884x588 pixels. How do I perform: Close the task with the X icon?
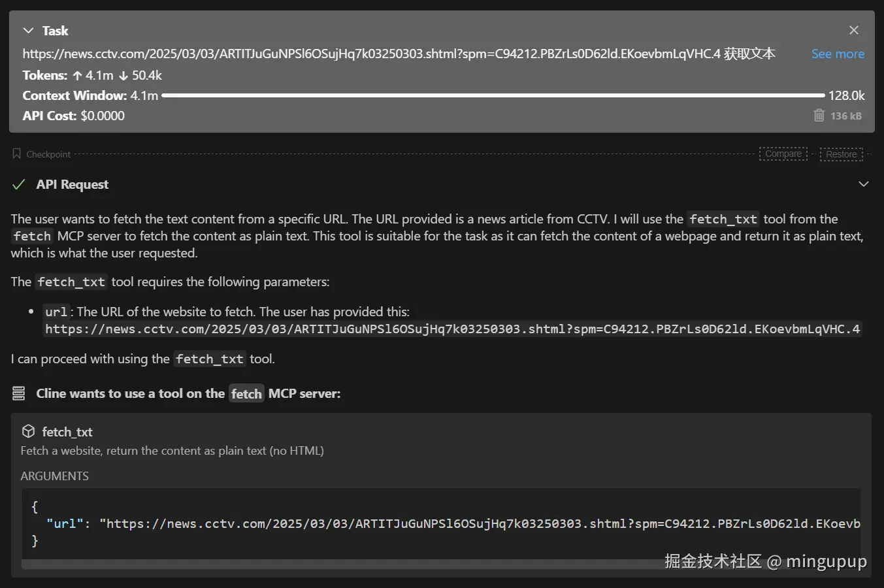tap(853, 30)
